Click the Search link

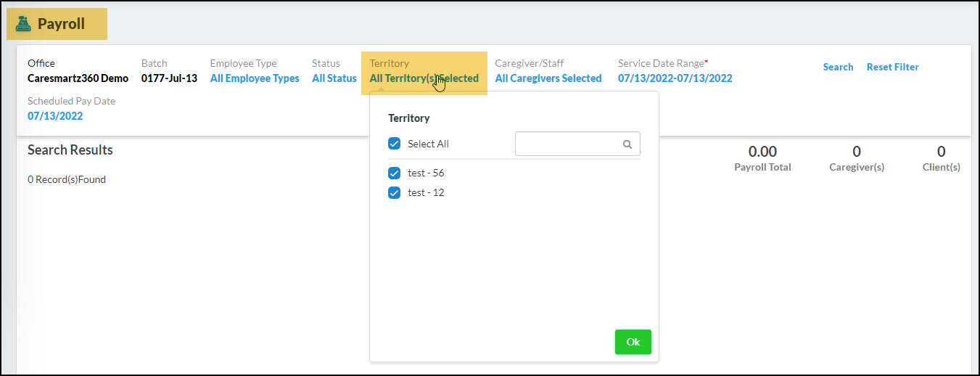(x=838, y=67)
